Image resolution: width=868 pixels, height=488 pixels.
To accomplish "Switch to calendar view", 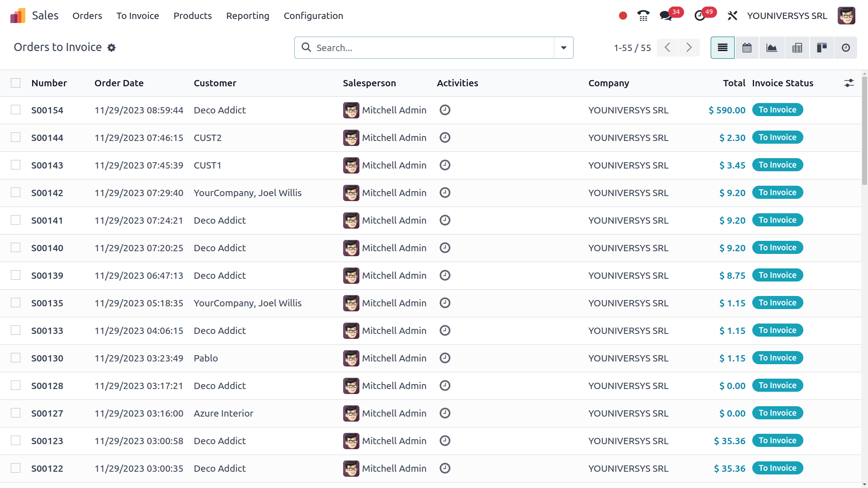I will 747,47.
